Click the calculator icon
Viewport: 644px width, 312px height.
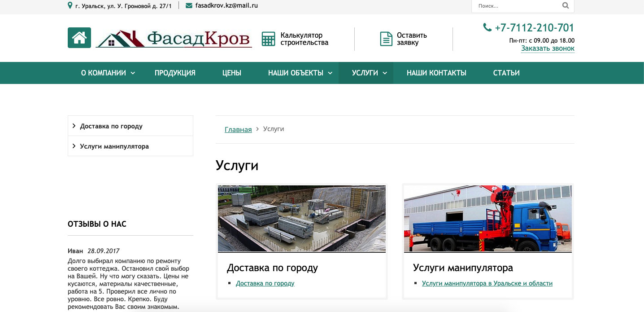[268, 39]
